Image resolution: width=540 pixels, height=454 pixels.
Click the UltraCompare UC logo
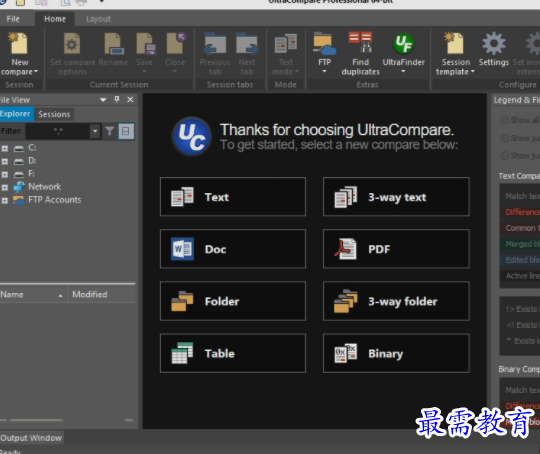[x=191, y=136]
